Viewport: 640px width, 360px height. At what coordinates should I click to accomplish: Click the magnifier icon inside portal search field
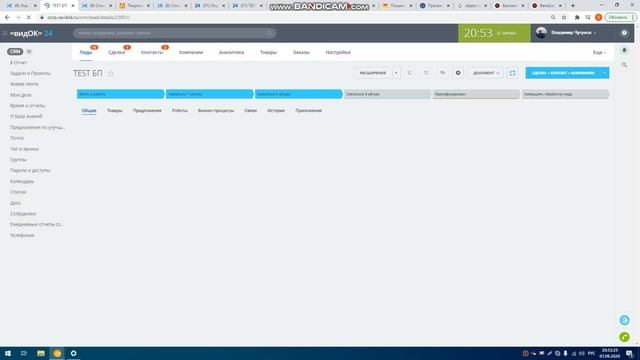click(269, 33)
